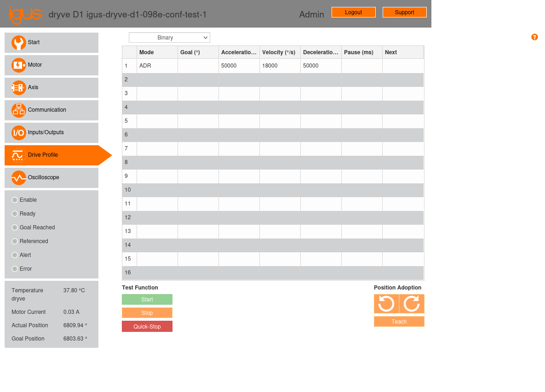Check the Enable status indicator

click(14, 200)
